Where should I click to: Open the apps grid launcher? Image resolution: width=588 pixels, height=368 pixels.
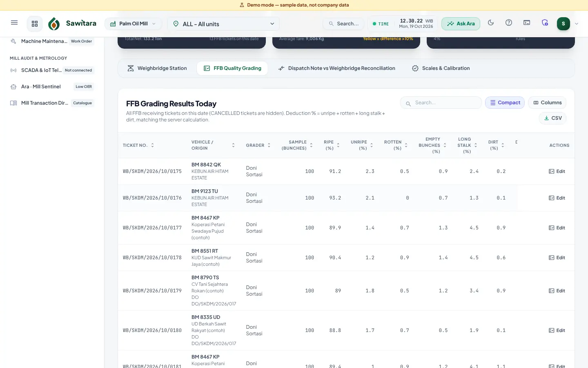(35, 24)
